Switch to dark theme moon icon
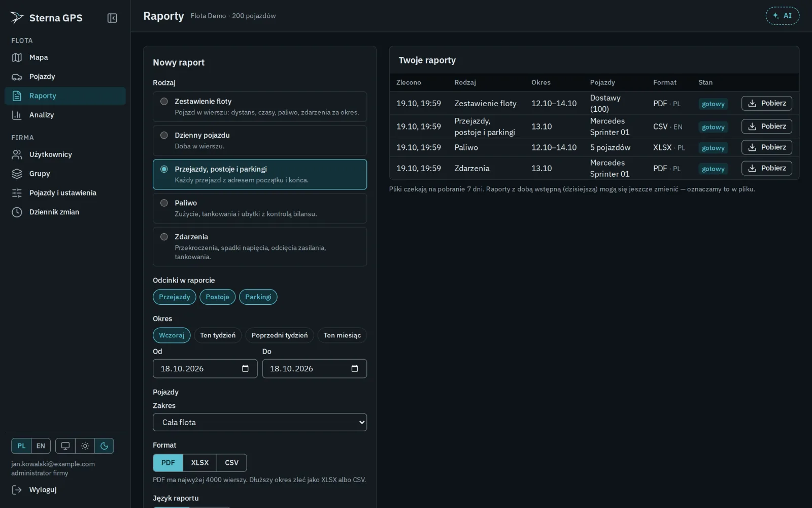 (x=104, y=446)
